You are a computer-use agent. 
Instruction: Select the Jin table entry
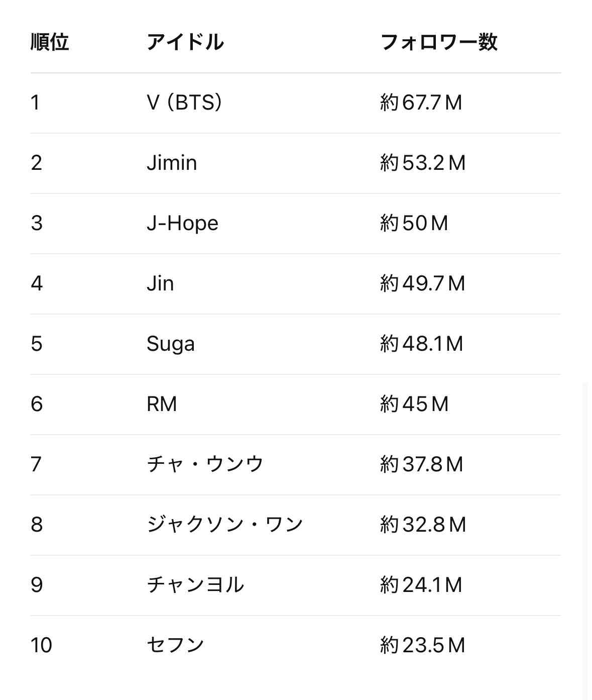(160, 283)
